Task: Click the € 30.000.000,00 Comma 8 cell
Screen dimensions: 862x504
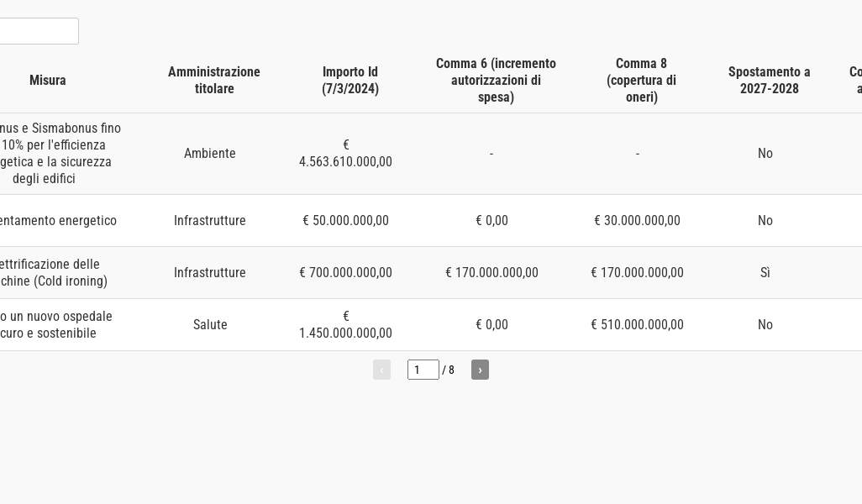Action: pos(637,221)
